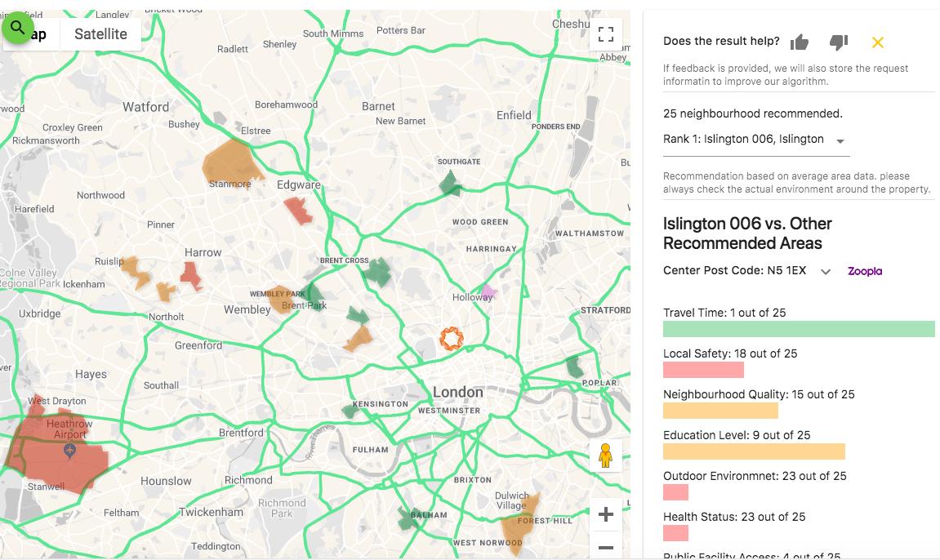
Task: Open the map fullscreen view
Action: coord(606,34)
